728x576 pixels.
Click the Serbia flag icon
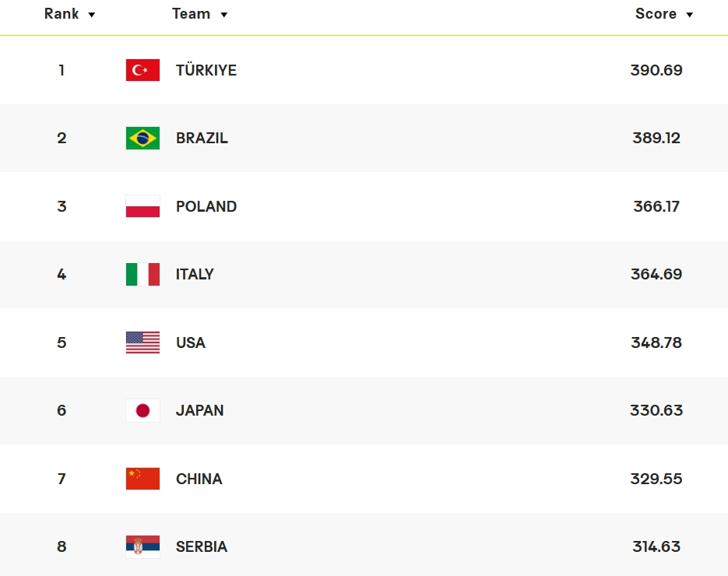142,546
